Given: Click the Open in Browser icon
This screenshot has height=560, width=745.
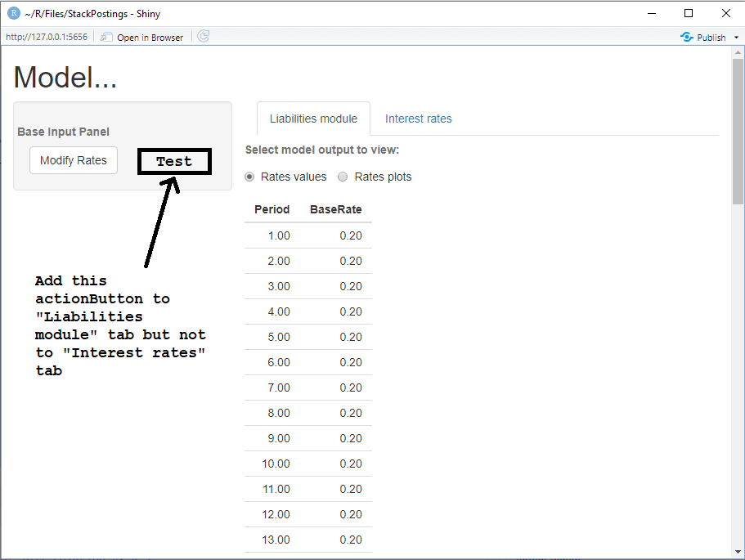Looking at the screenshot, I should coord(106,36).
